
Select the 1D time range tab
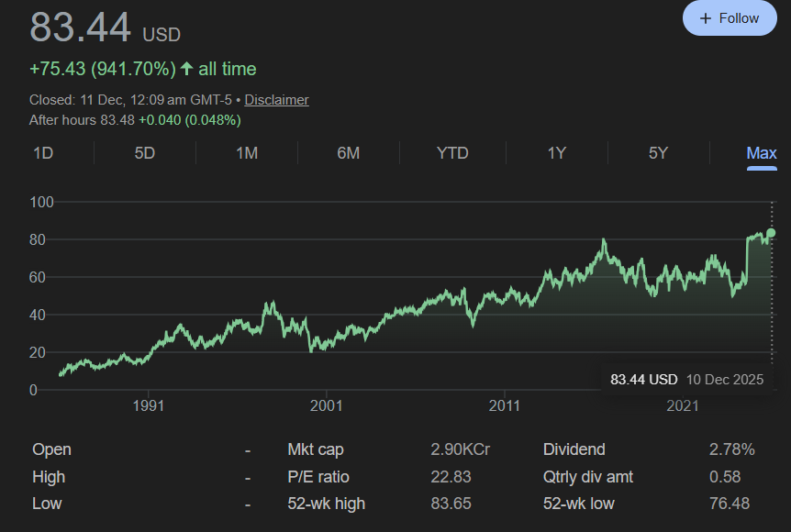click(x=43, y=153)
